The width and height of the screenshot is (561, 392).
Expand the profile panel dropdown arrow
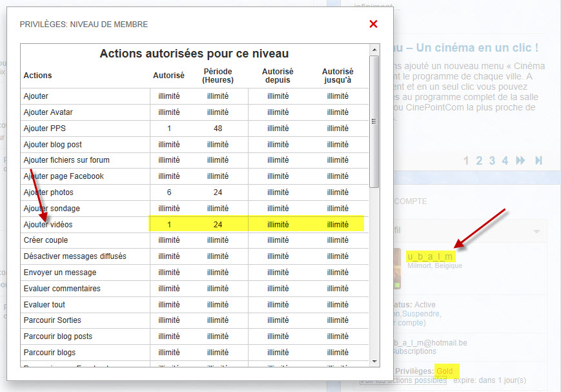[x=536, y=232]
